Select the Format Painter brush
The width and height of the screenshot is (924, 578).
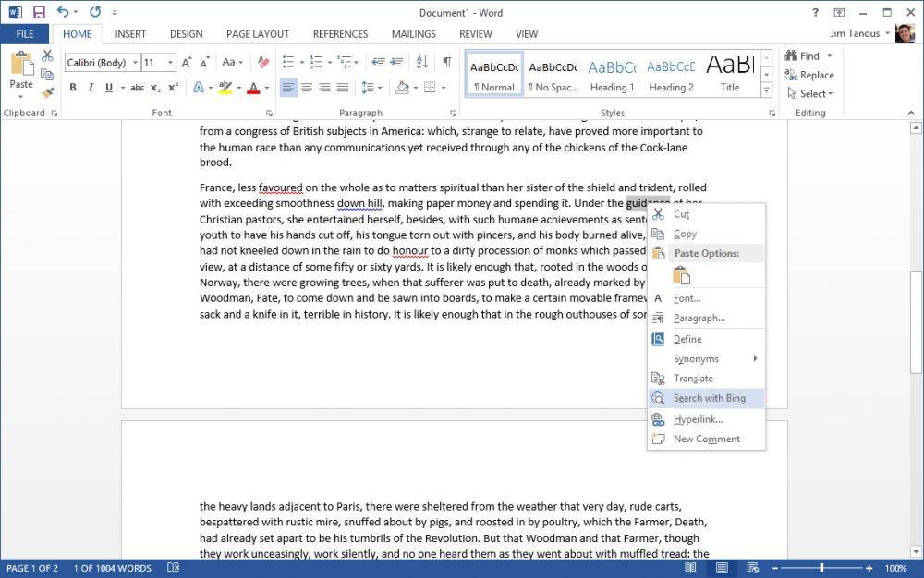(x=47, y=92)
